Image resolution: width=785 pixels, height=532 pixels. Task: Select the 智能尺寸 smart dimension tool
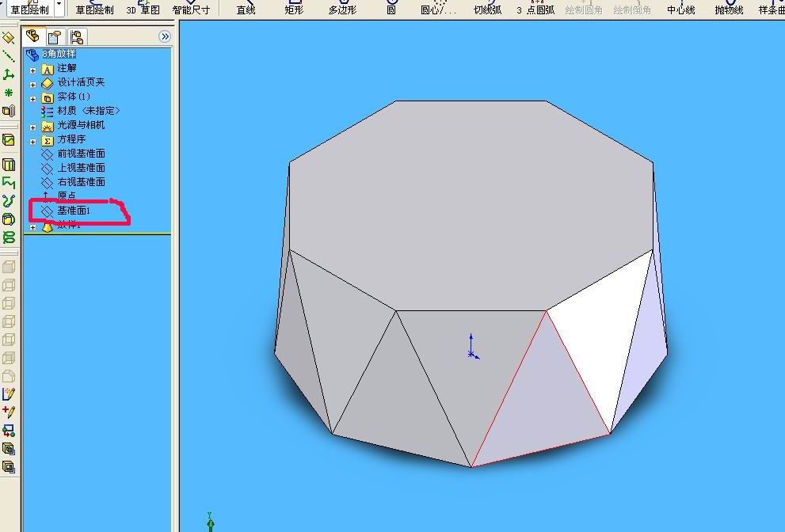pyautogui.click(x=191, y=8)
